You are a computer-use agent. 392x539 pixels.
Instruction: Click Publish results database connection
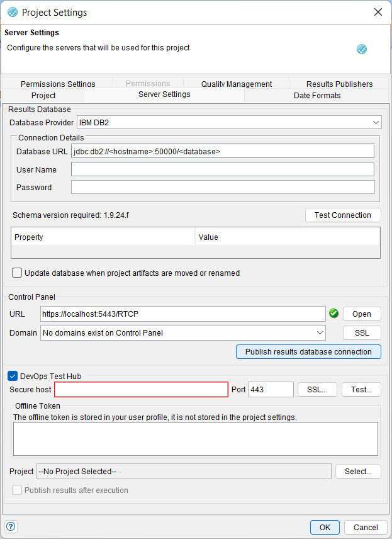(x=308, y=351)
